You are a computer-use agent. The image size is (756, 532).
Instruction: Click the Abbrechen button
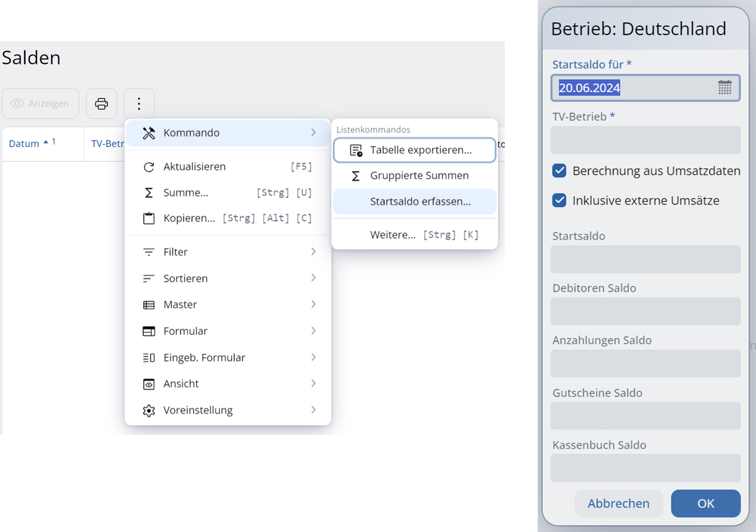(x=618, y=504)
